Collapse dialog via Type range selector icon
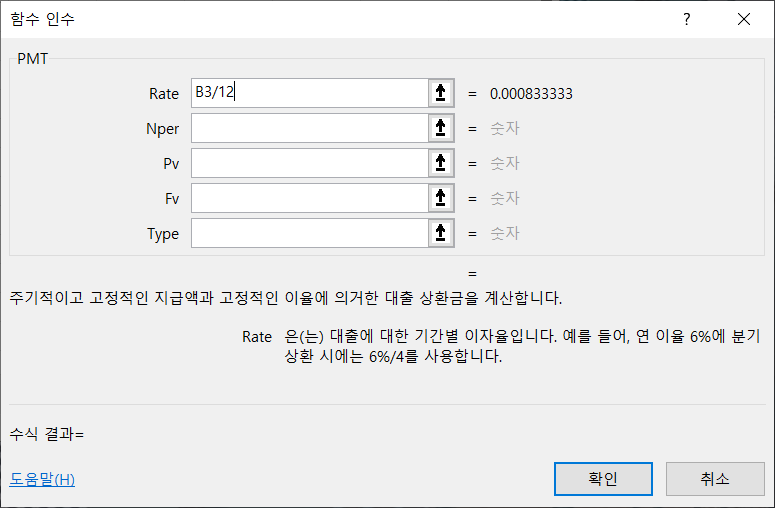 click(x=441, y=233)
